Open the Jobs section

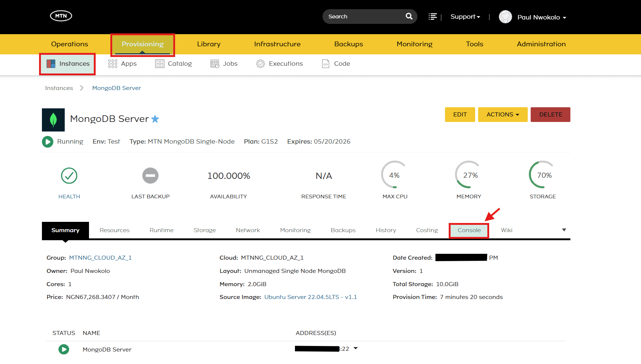coord(224,64)
